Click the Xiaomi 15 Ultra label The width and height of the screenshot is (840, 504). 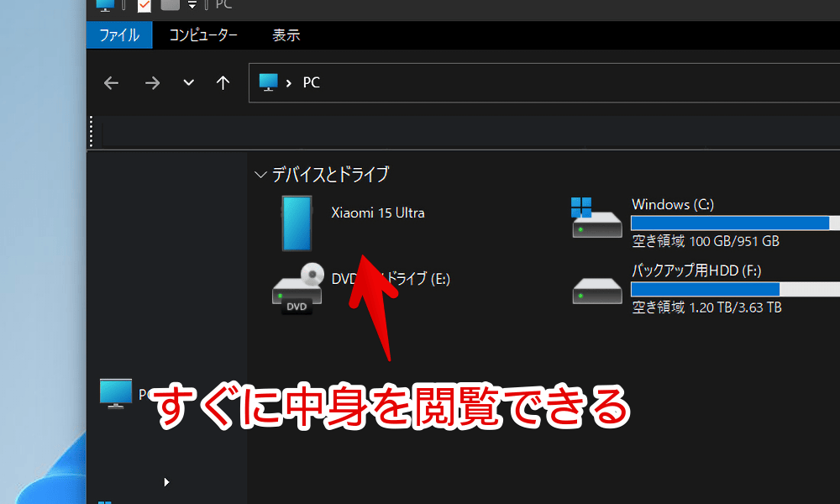click(x=378, y=213)
